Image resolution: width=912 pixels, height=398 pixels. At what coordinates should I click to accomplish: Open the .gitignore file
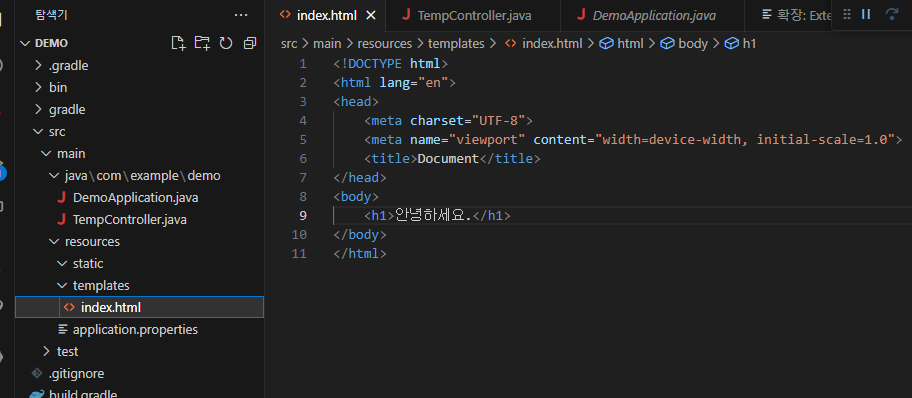(x=140, y=374)
